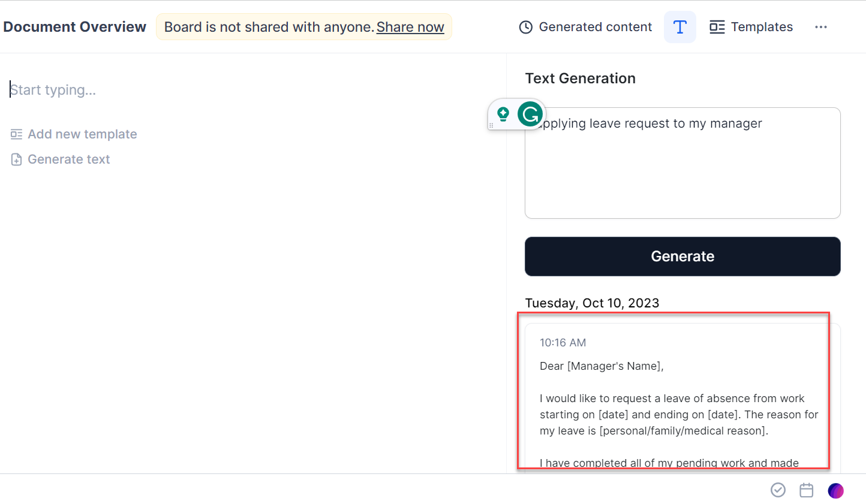Click the purple gradient circle icon
Viewport: 866px width, 504px height.
click(835, 491)
